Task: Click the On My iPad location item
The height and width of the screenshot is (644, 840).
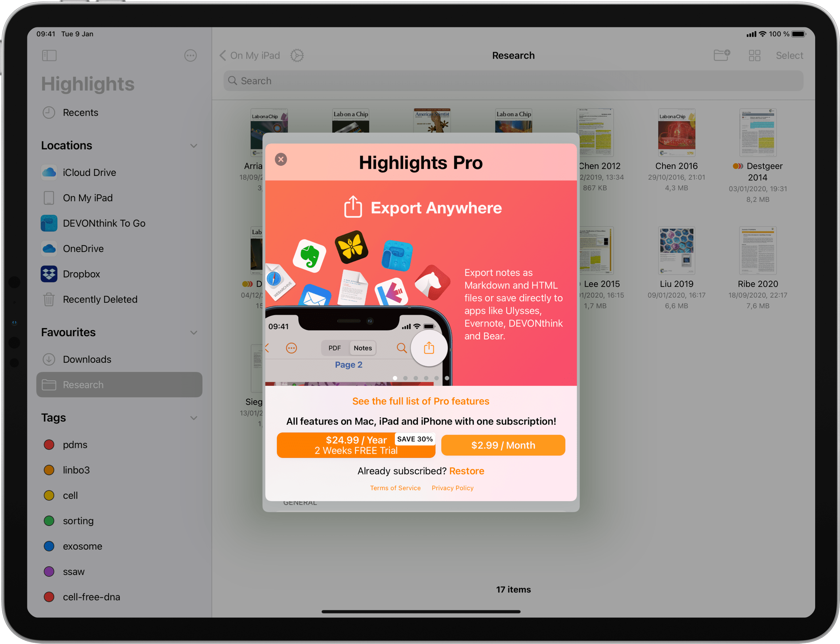Action: [x=88, y=198]
